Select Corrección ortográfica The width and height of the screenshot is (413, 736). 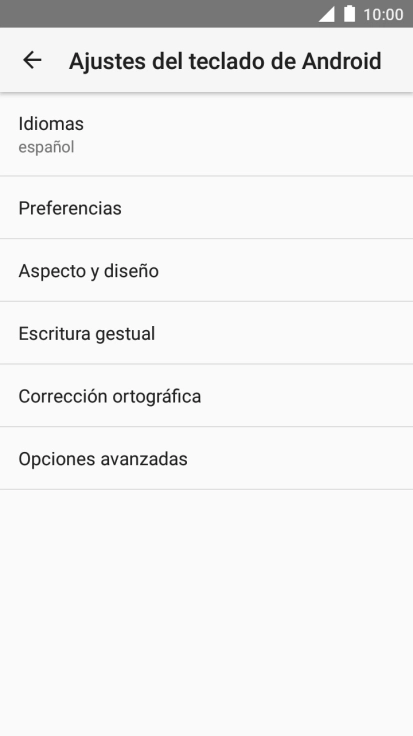point(206,396)
